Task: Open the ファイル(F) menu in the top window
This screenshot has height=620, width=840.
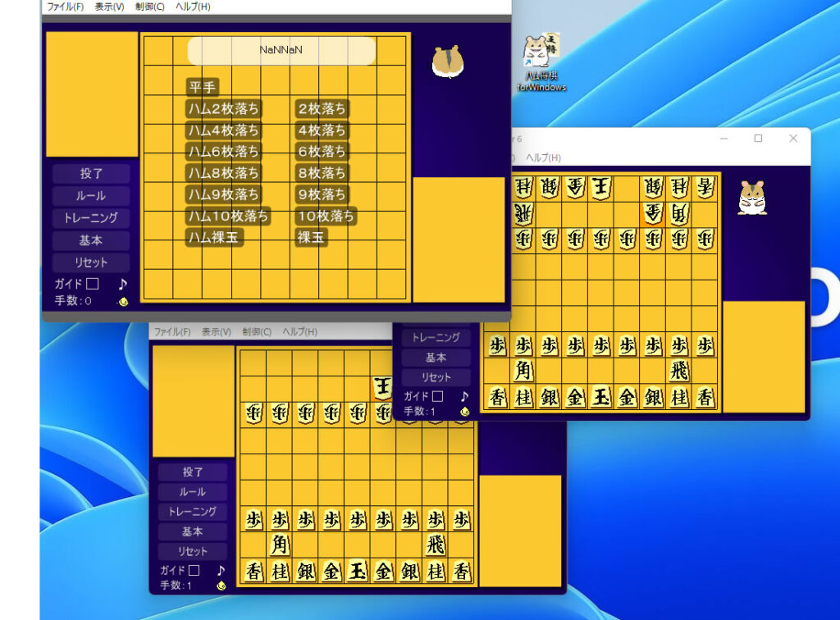Action: [x=65, y=7]
